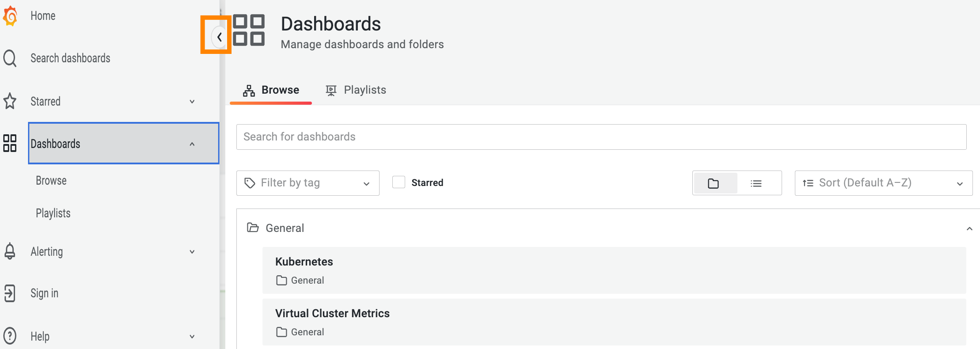Click the Sign in arrow icon
980x349 pixels.
pos(10,293)
